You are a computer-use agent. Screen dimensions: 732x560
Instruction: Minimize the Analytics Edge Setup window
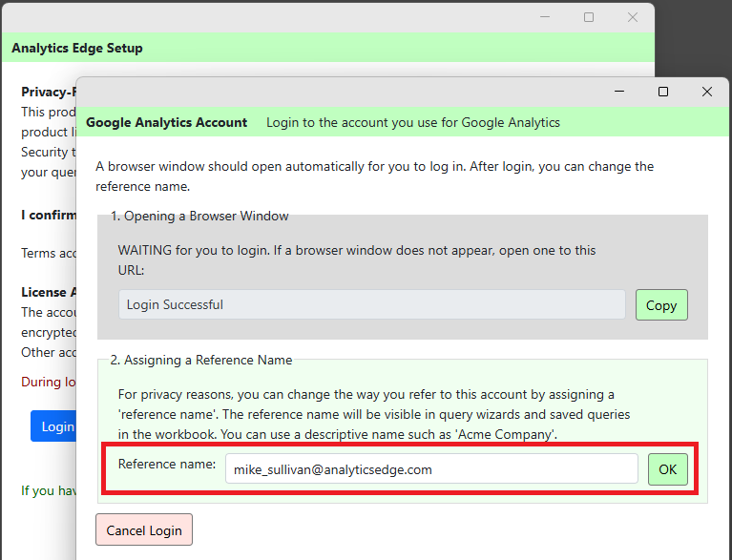pos(545,17)
